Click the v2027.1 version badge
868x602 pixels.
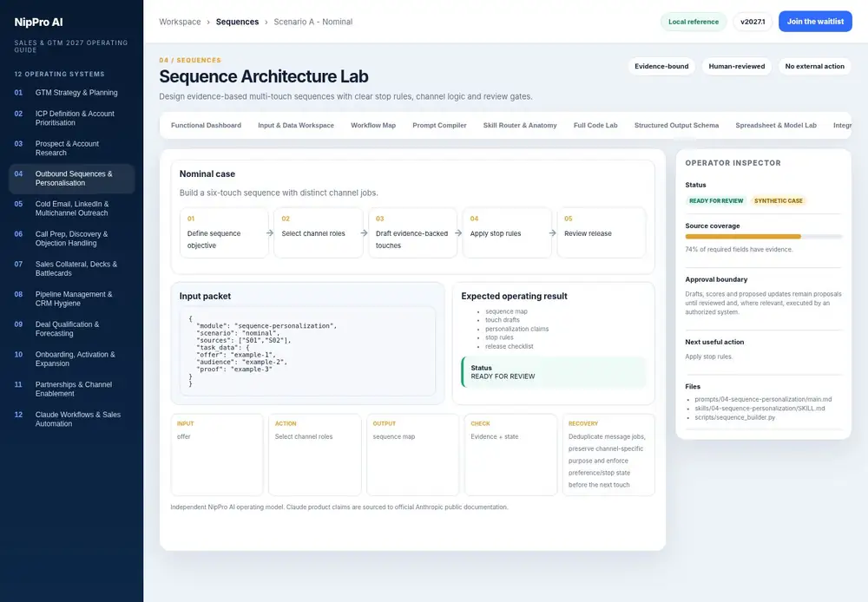point(753,22)
